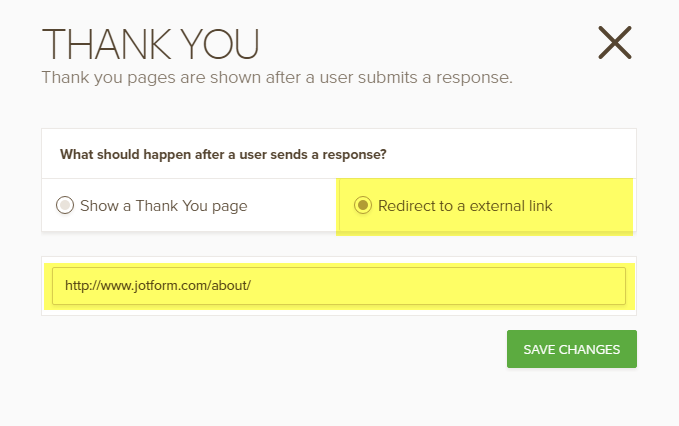Image resolution: width=679 pixels, height=426 pixels.
Task: Close the Thank You dialog with X
Action: [x=614, y=42]
